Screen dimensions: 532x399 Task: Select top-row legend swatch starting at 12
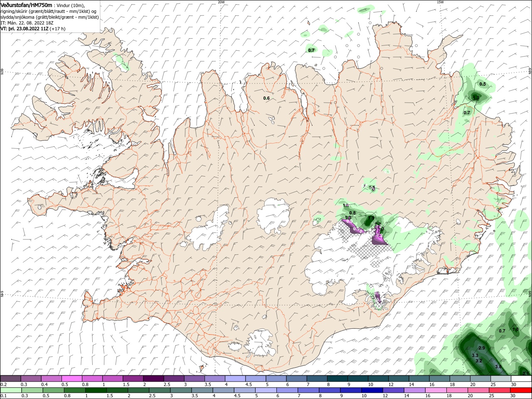pos(399,378)
